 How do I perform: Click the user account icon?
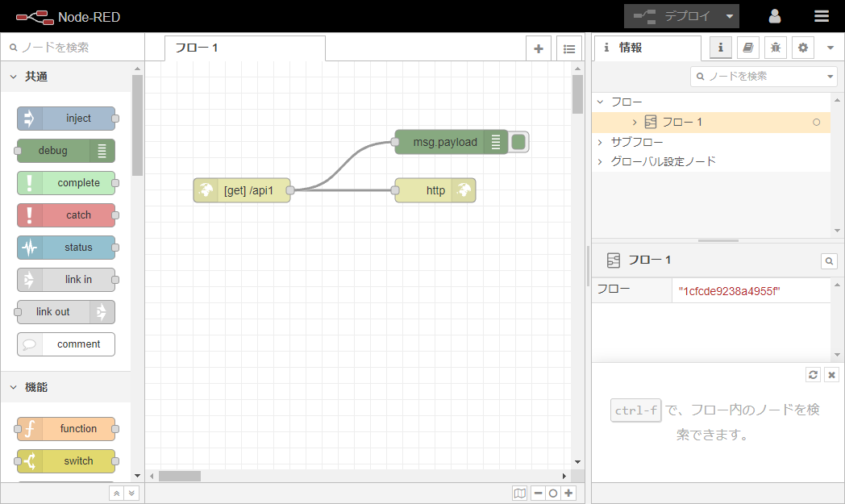tap(774, 16)
